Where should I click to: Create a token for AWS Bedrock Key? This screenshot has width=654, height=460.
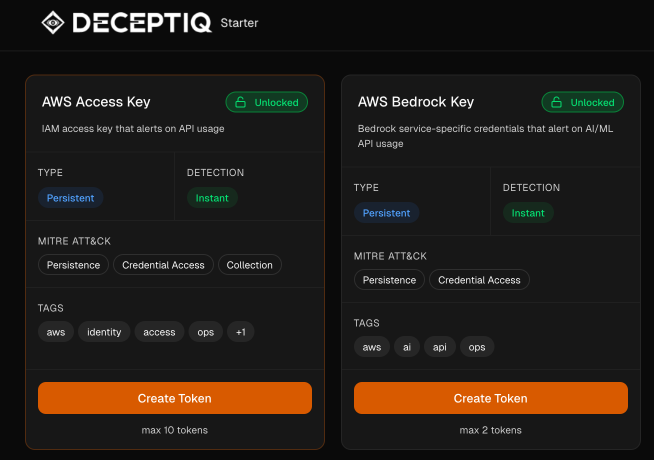click(x=491, y=398)
